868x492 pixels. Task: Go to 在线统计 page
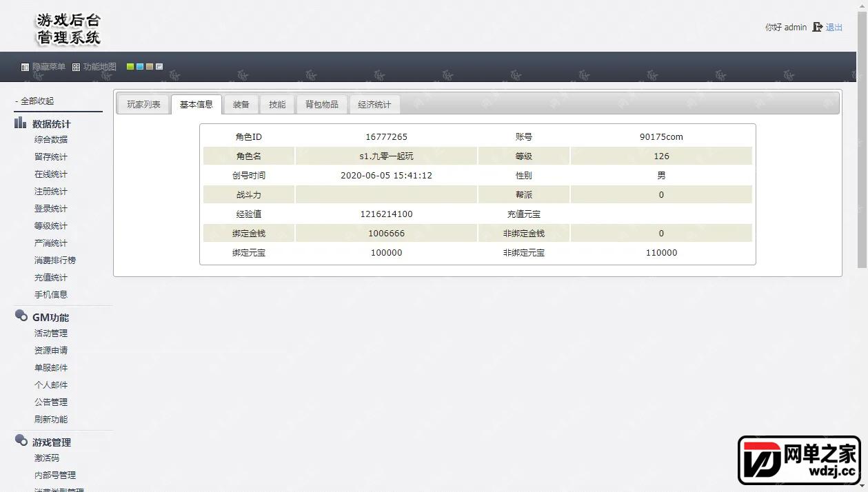pyautogui.click(x=51, y=174)
